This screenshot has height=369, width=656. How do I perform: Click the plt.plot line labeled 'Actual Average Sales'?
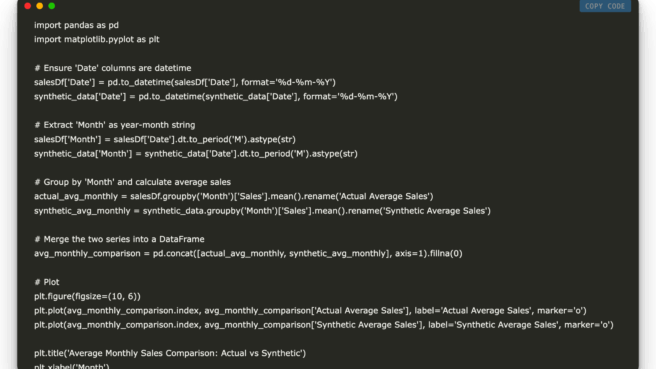pyautogui.click(x=310, y=310)
